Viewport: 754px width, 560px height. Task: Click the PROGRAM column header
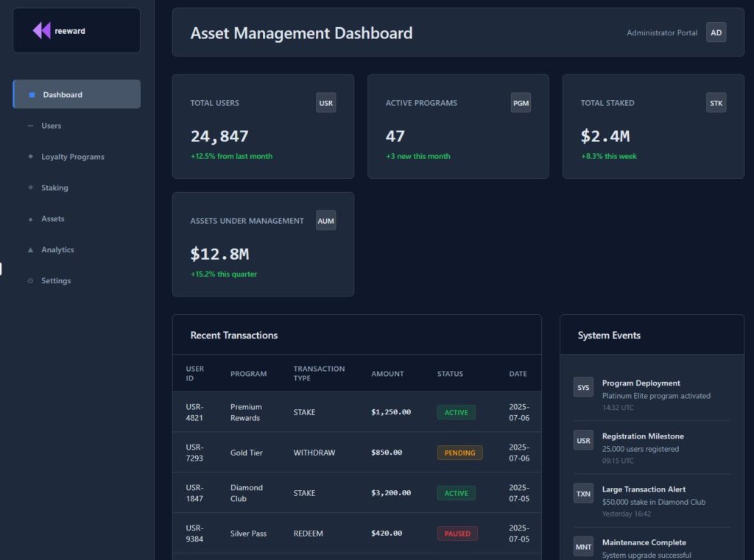click(248, 374)
